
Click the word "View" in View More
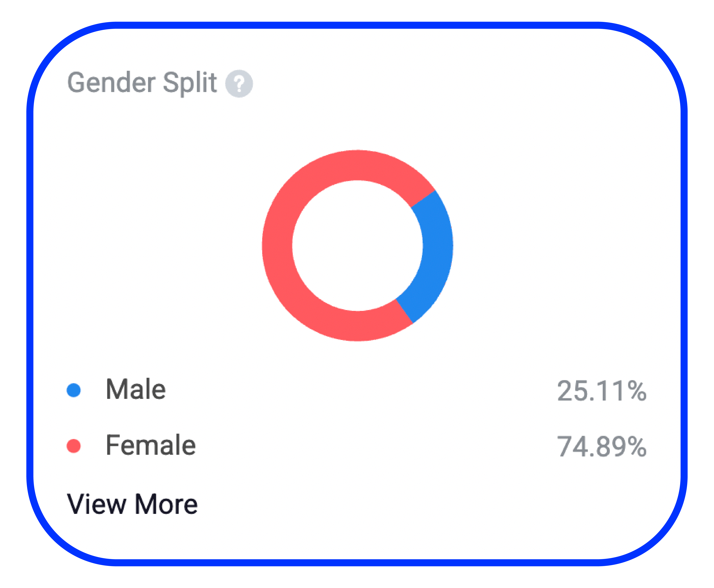click(x=96, y=504)
